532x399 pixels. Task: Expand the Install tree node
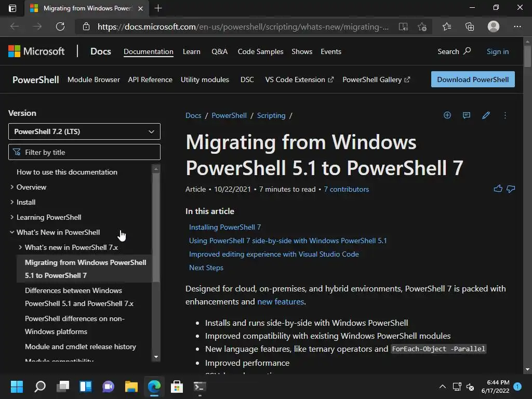coord(12,202)
